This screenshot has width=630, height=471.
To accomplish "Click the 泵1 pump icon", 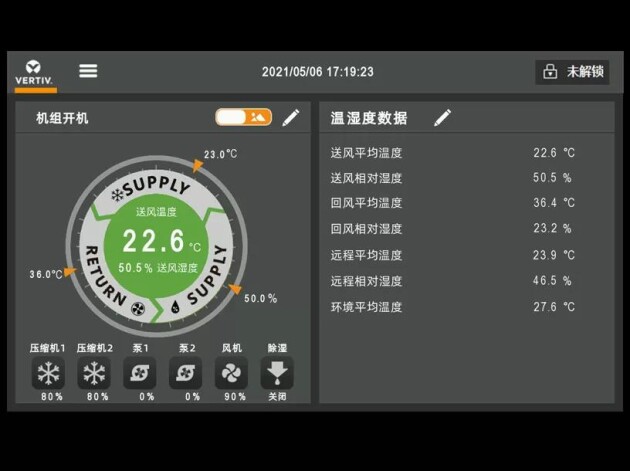I will pos(140,373).
